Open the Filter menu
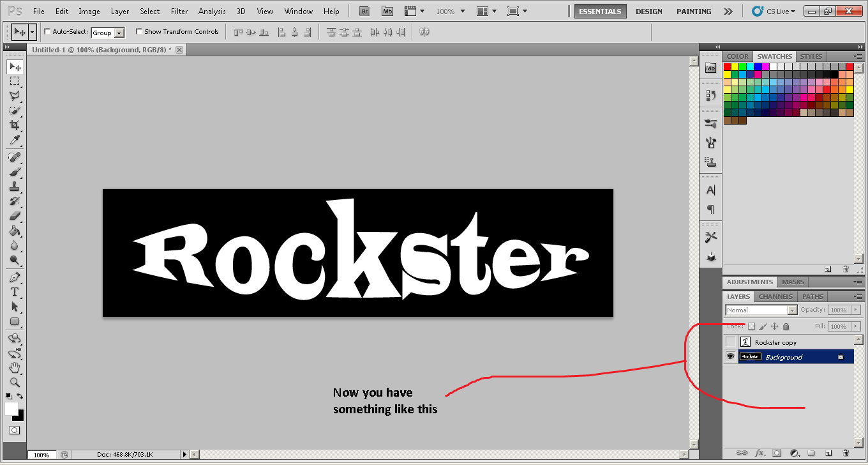 pyautogui.click(x=179, y=11)
